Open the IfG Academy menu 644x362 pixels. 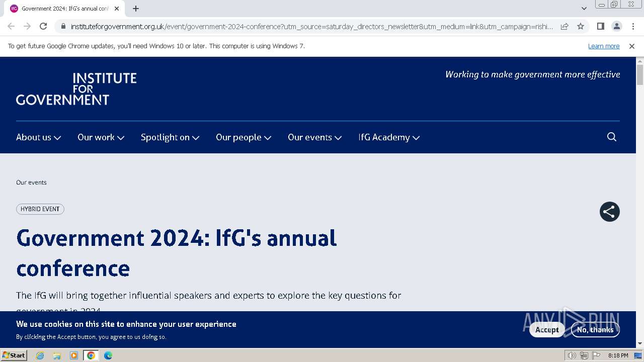(389, 137)
